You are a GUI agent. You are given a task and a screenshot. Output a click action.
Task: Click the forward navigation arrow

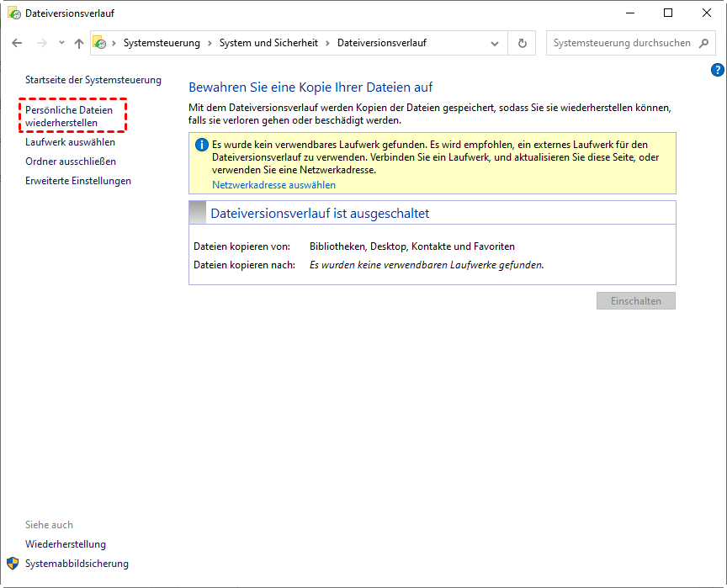tap(42, 43)
